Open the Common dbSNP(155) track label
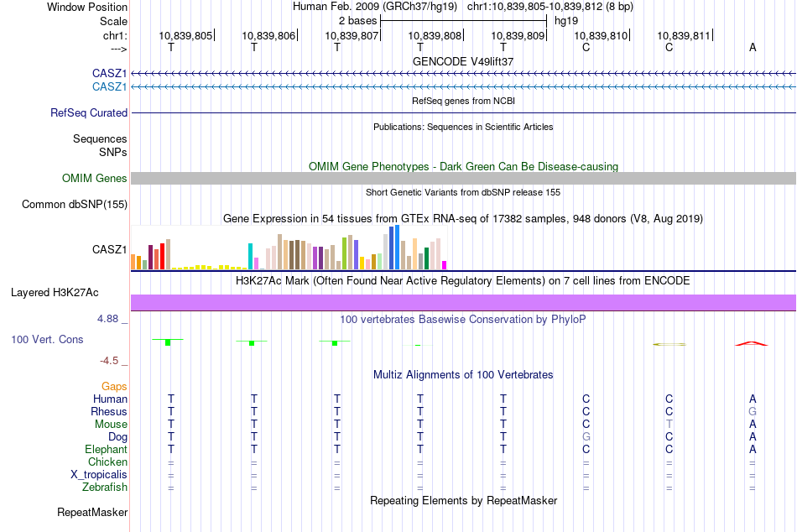This screenshot has height=532, width=797. click(x=75, y=205)
